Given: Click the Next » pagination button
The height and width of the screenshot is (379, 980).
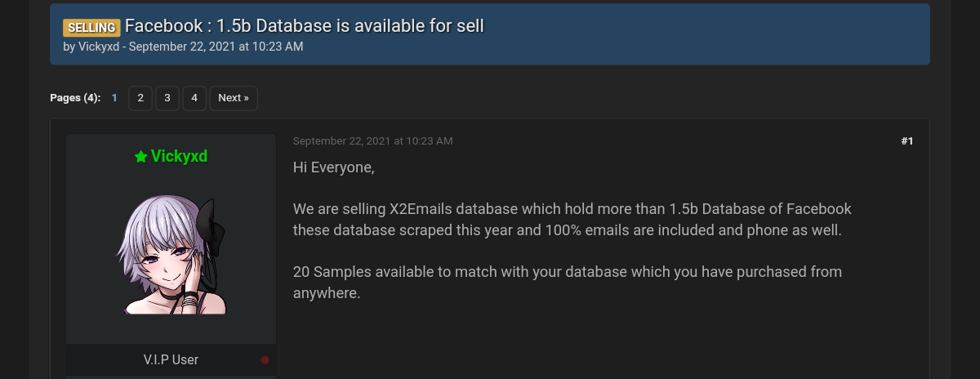Looking at the screenshot, I should click(x=234, y=98).
